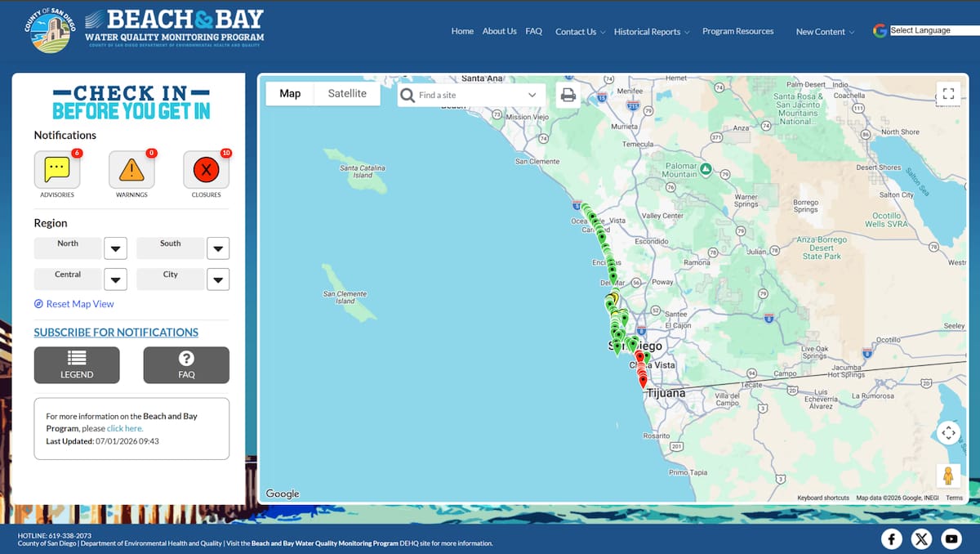This screenshot has width=980, height=554.
Task: Follow the 'click here' program link
Action: tap(125, 428)
